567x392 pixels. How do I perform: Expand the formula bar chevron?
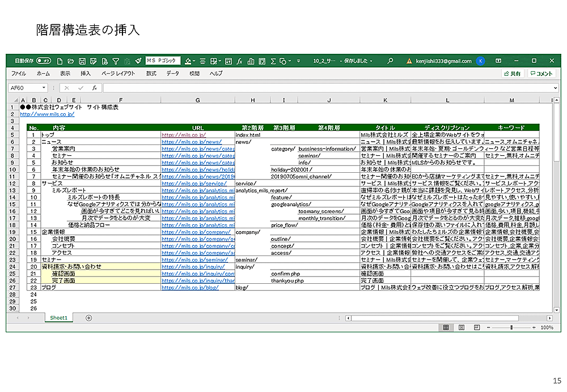point(556,88)
